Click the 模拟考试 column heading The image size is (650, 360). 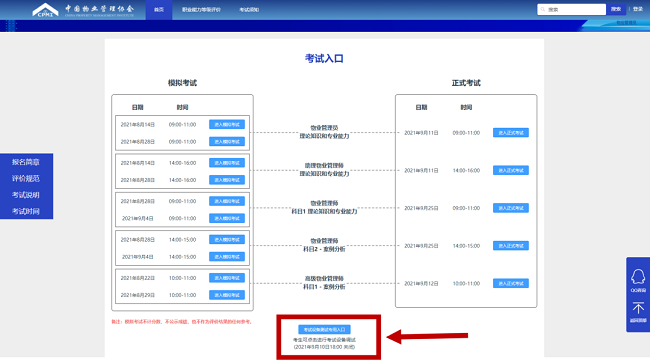[182, 83]
